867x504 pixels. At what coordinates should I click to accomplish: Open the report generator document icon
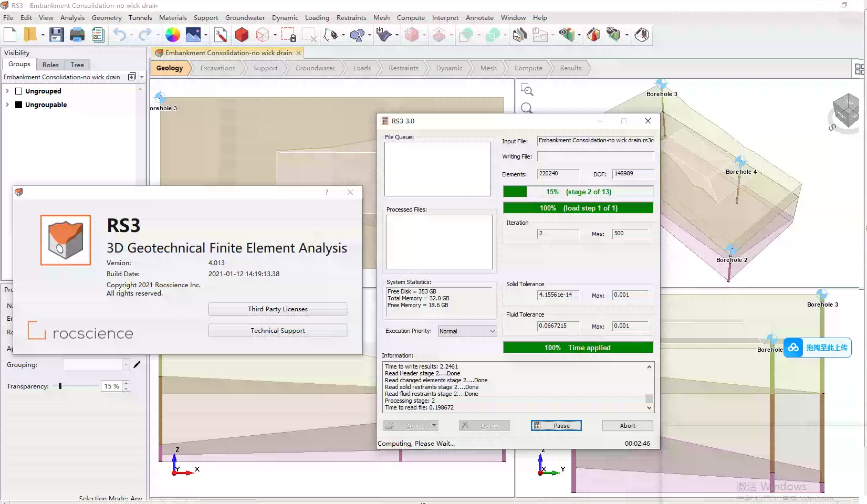[98, 35]
